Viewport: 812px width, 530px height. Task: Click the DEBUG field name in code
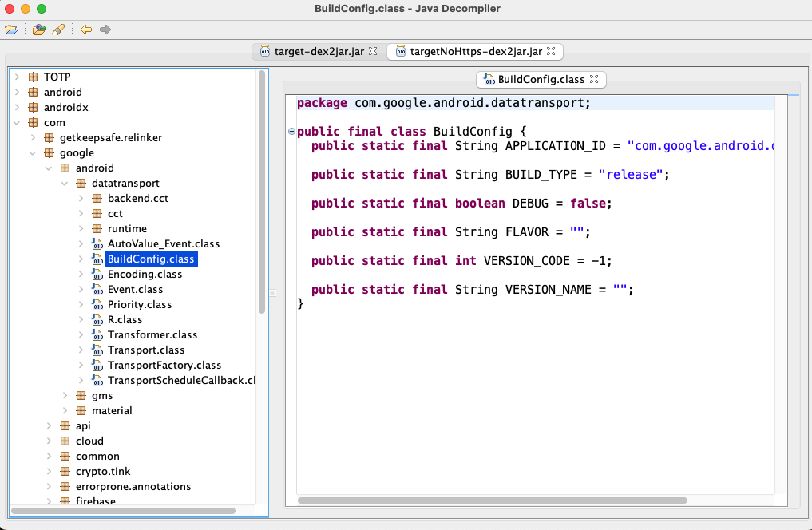(x=530, y=204)
